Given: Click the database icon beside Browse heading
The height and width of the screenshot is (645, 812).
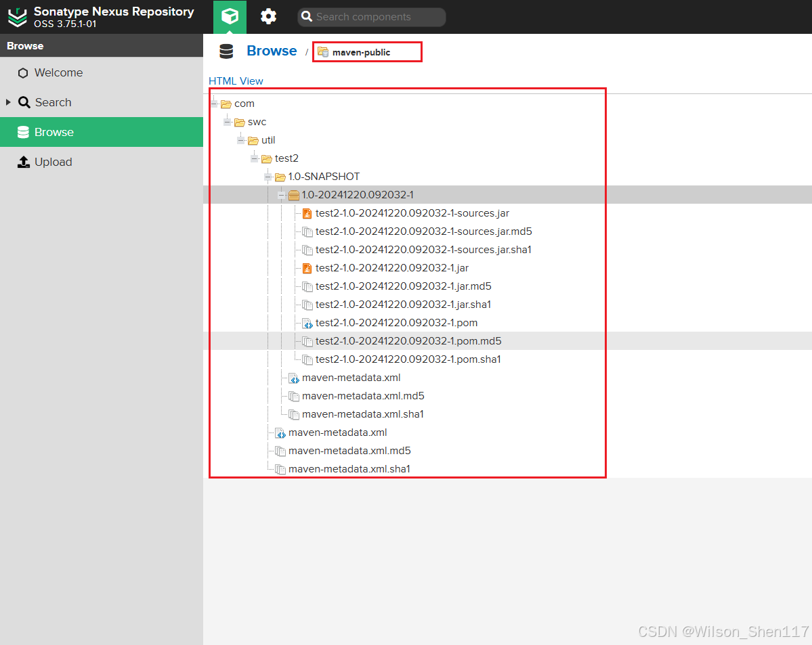Looking at the screenshot, I should tap(226, 51).
